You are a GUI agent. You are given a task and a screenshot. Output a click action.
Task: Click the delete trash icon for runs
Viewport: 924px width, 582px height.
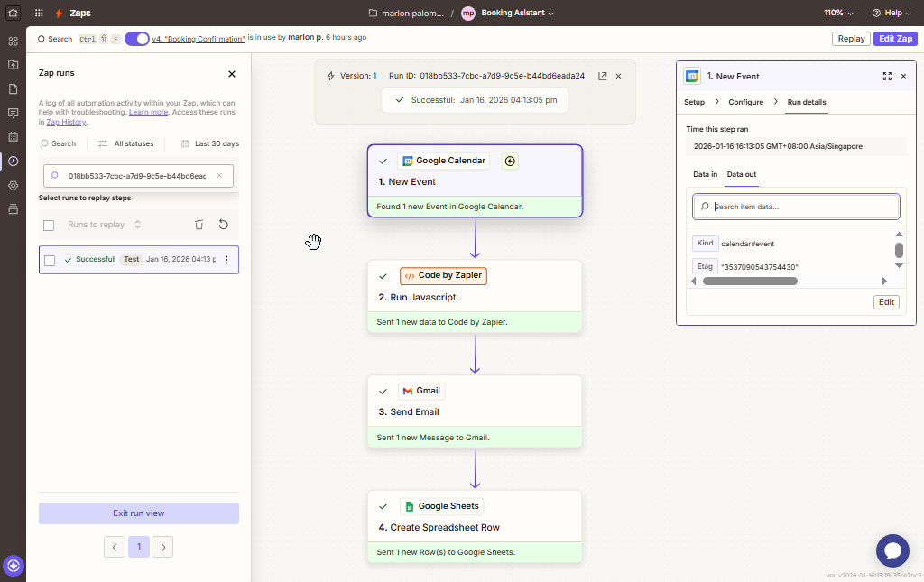(199, 225)
